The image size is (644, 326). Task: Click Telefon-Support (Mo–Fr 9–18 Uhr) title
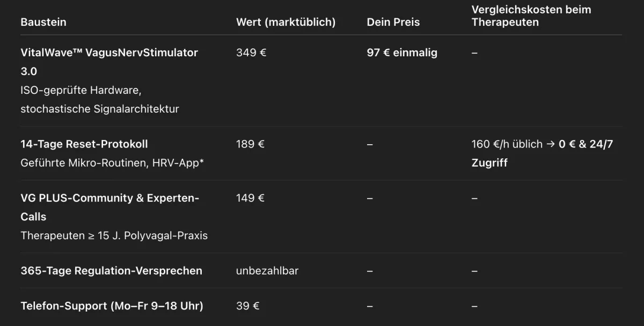(112, 306)
